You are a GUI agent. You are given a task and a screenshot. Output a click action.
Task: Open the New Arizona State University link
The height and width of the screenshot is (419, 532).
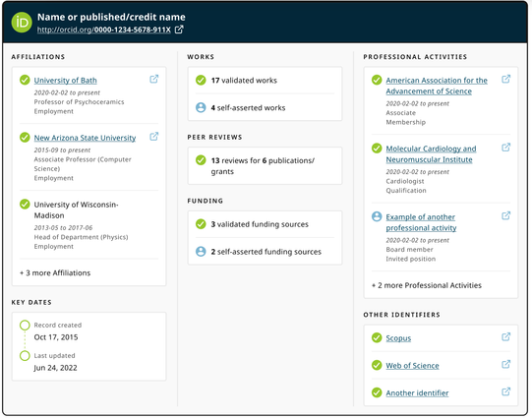tap(85, 138)
